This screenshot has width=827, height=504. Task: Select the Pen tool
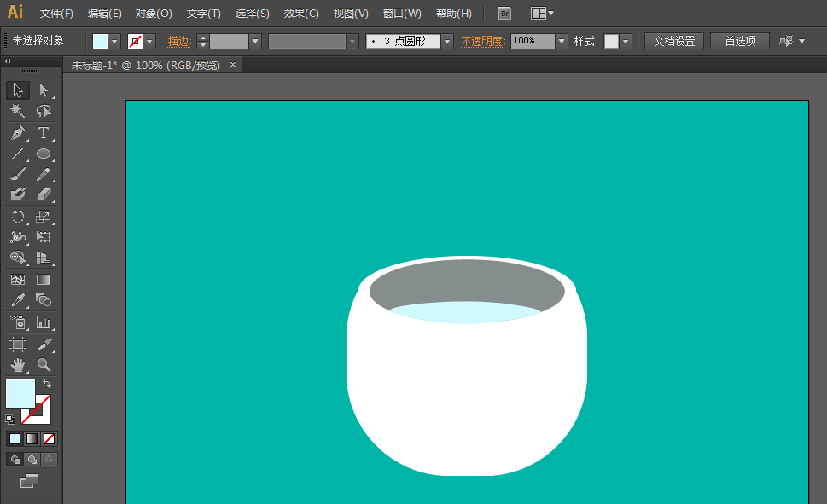pyautogui.click(x=18, y=133)
